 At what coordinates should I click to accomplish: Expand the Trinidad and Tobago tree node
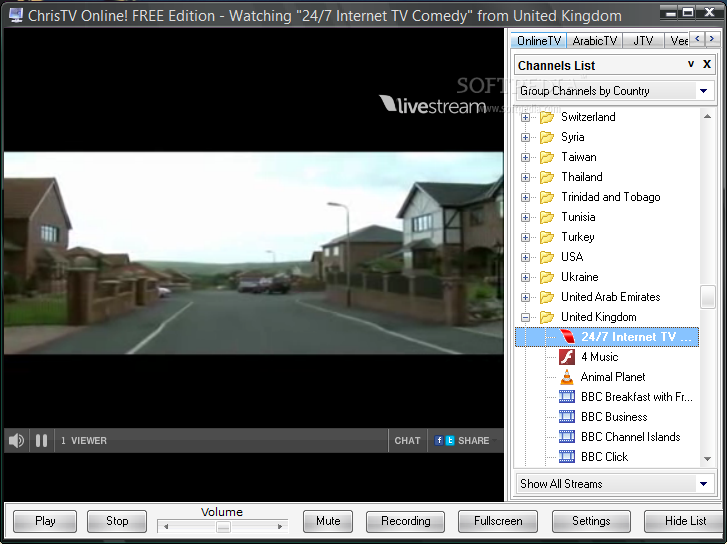(525, 197)
